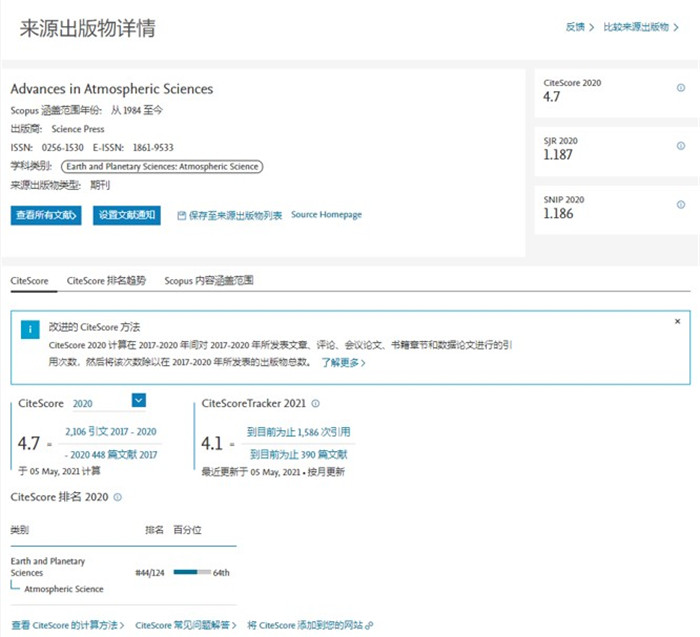This screenshot has width=700, height=637.
Task: Switch to CiteScore 排名趋势 tab
Action: pos(106,281)
